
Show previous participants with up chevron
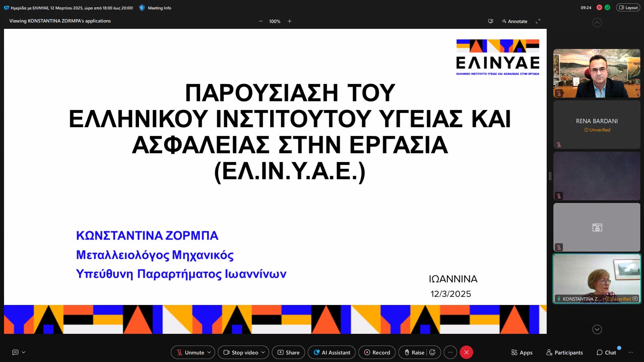(x=597, y=22)
